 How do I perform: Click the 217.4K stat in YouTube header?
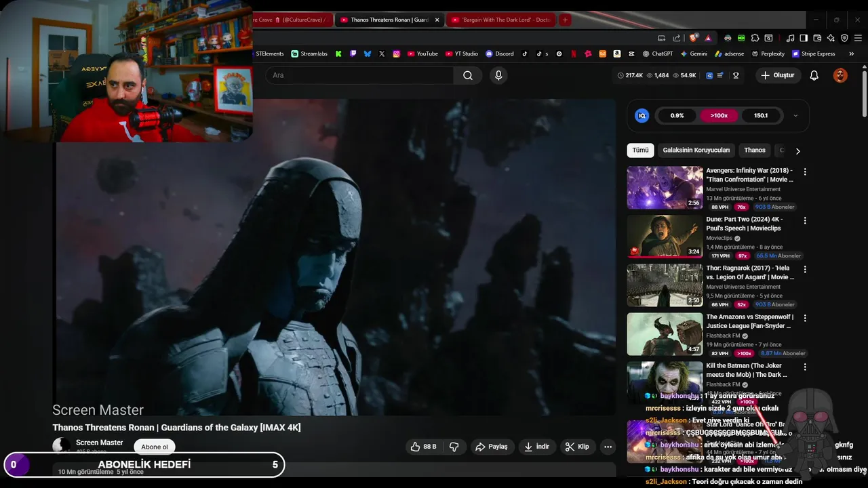(x=631, y=75)
